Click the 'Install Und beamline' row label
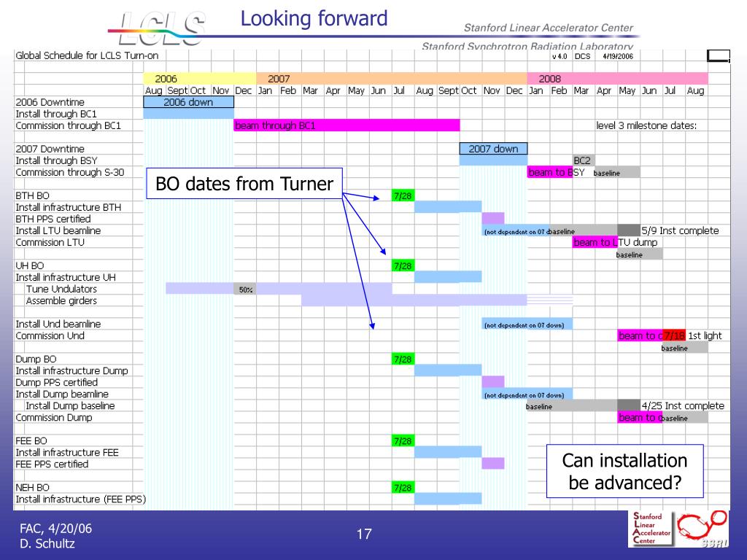The image size is (747, 560). pyautogui.click(x=58, y=324)
